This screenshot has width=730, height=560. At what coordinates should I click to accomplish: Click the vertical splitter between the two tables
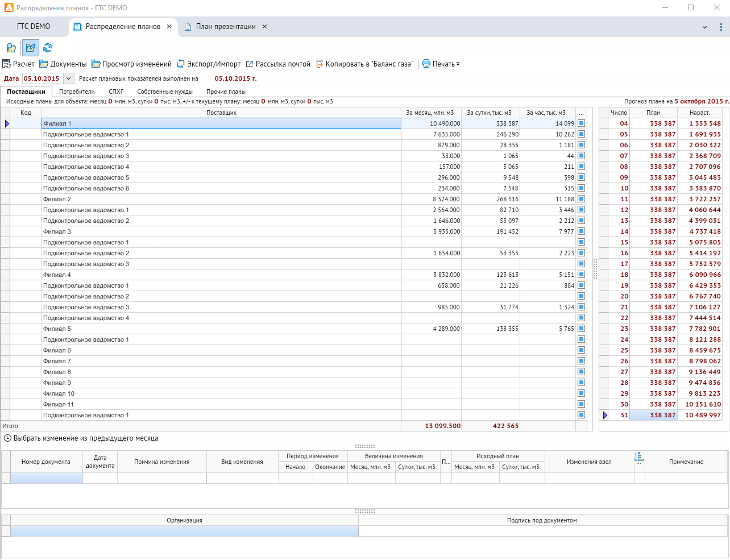(595, 269)
